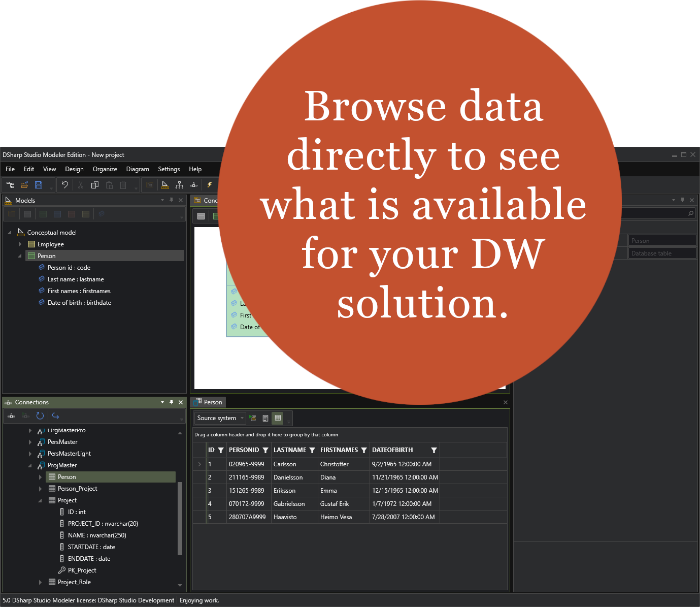Click the Save project icon in toolbar
This screenshot has width=700, height=607.
[39, 185]
